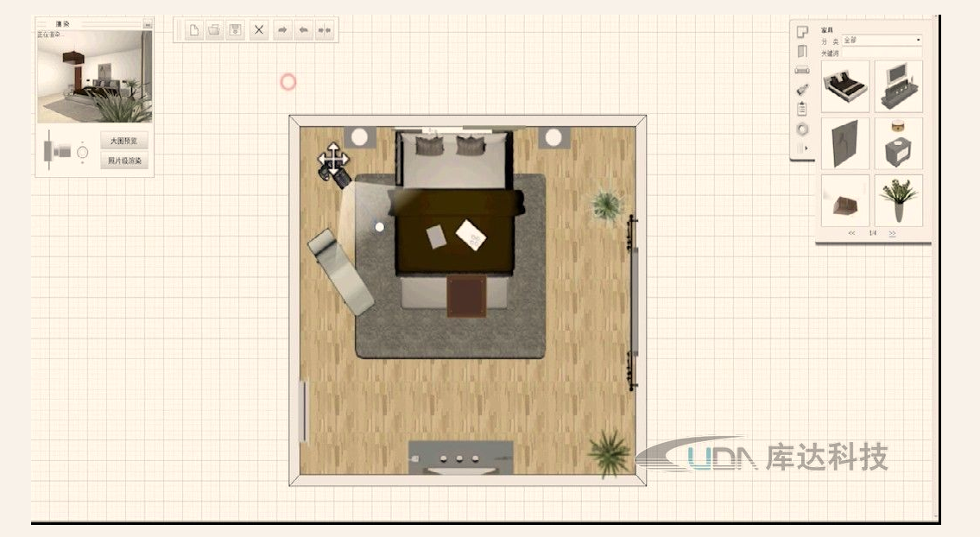Go to next furniture page with >>
Image resolution: width=980 pixels, height=537 pixels.
point(892,233)
